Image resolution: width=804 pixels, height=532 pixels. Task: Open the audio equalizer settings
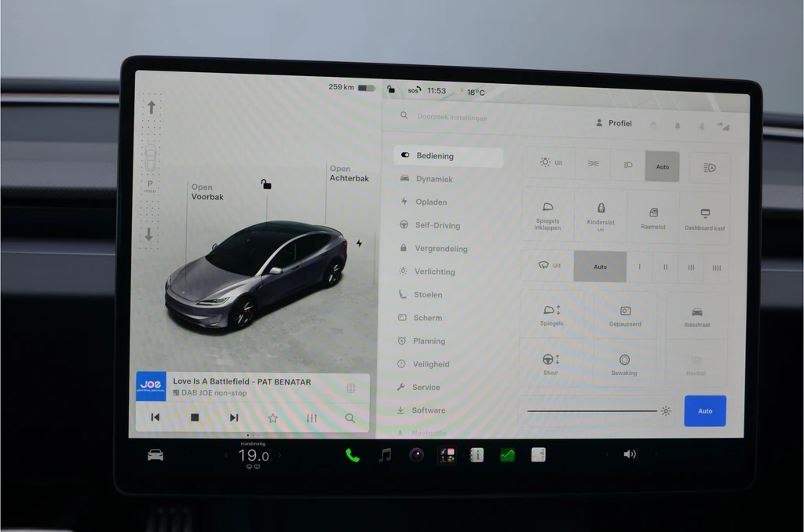coord(312,418)
